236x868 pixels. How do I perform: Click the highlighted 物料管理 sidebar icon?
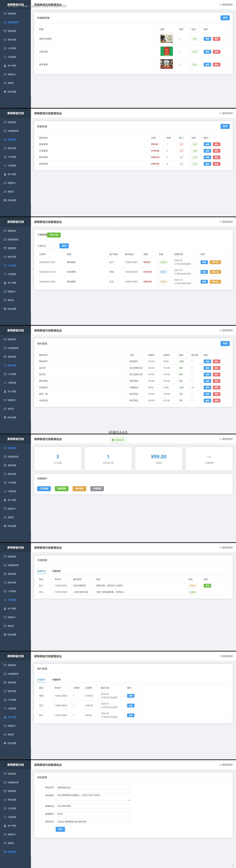point(5,365)
